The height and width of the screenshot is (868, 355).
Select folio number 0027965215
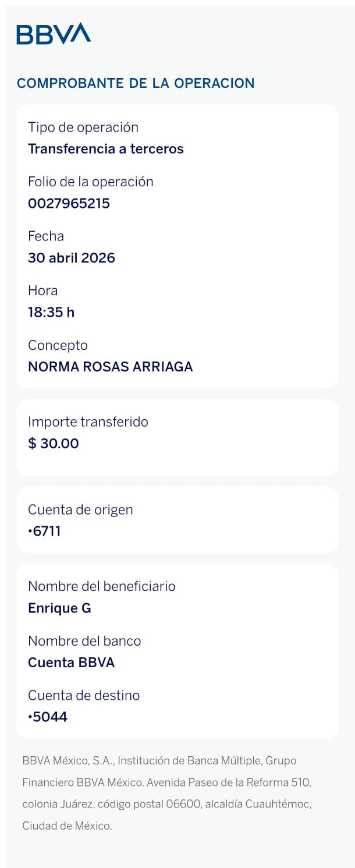69,204
